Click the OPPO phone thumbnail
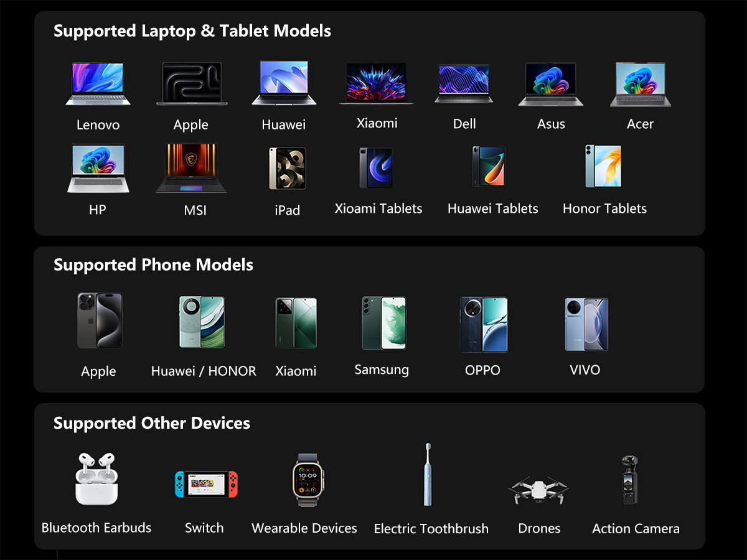This screenshot has width=747, height=560. click(x=484, y=324)
